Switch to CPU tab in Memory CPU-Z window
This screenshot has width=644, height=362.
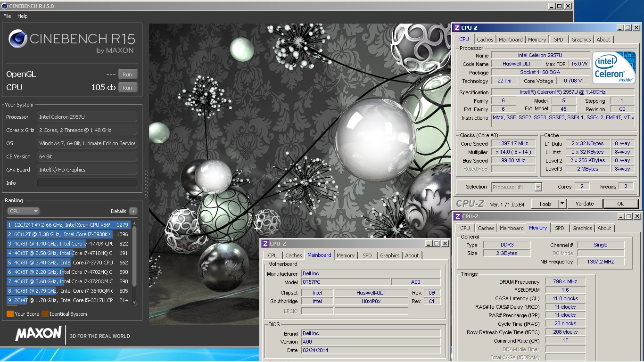(465, 228)
